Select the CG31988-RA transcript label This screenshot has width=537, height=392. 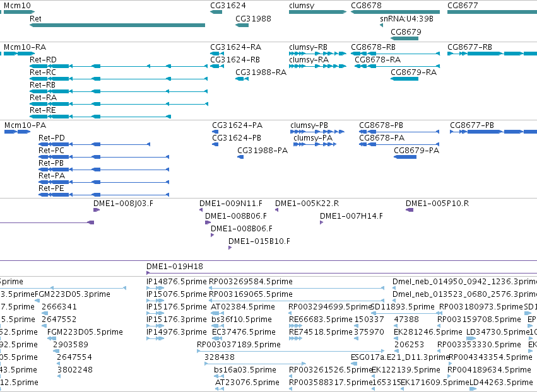[x=261, y=72]
